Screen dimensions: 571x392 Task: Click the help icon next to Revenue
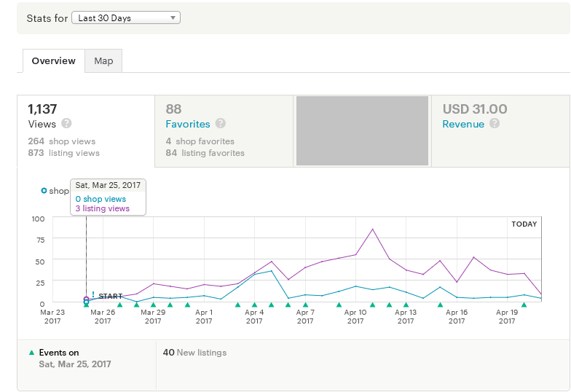(x=495, y=124)
